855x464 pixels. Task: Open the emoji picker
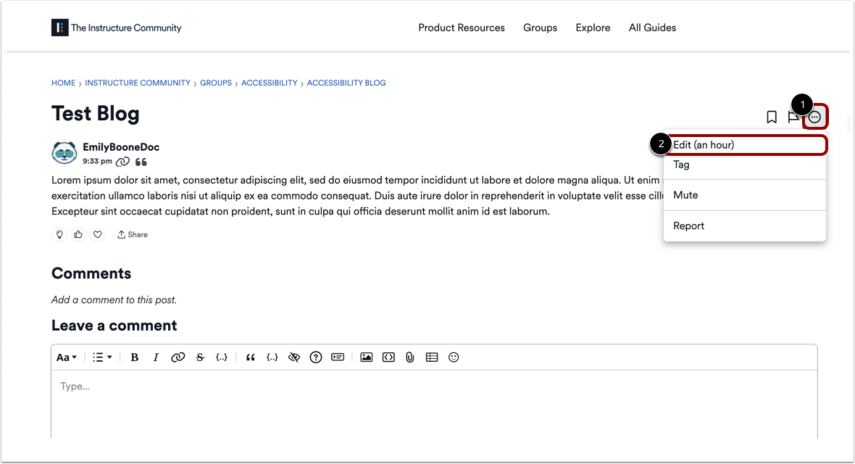454,357
